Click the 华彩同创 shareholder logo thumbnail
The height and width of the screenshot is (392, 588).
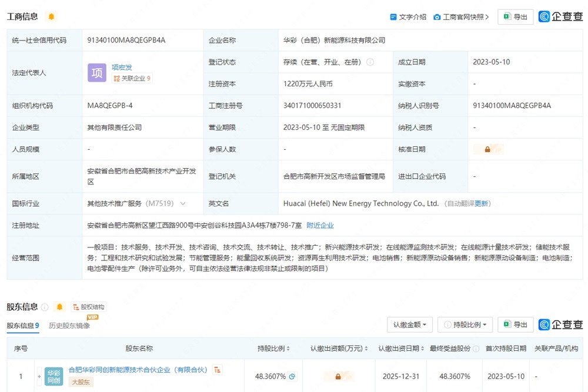(x=54, y=376)
